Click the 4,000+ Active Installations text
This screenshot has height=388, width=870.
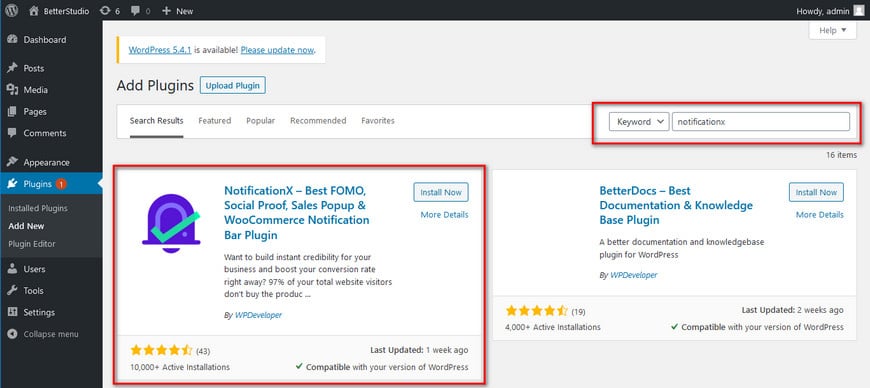point(553,327)
